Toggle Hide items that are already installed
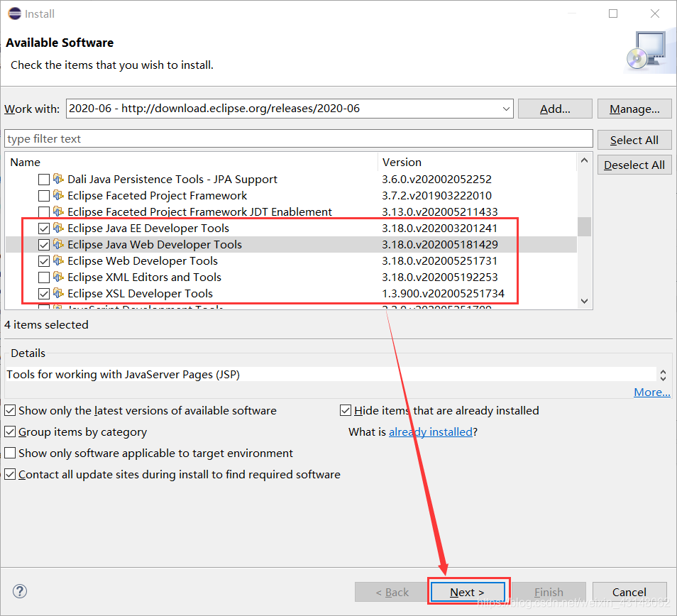The image size is (677, 616). click(346, 410)
